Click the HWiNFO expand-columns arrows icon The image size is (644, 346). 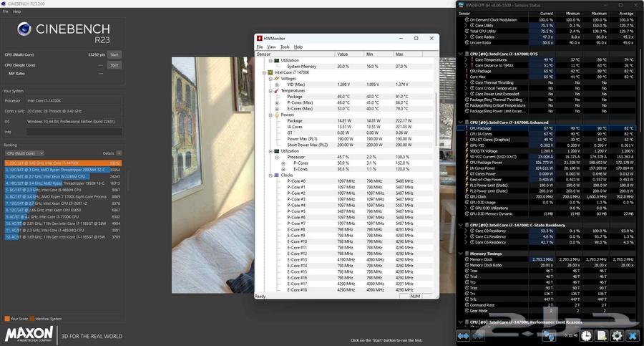point(463,336)
